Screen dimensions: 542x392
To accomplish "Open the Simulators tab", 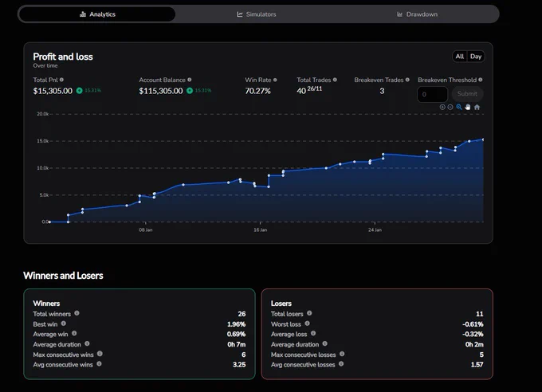I will [x=257, y=14].
